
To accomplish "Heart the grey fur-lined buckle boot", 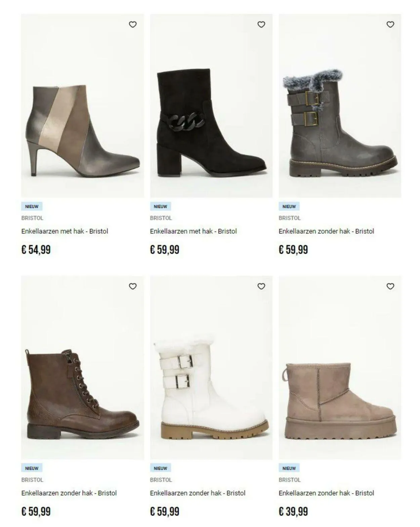I will pos(390,25).
